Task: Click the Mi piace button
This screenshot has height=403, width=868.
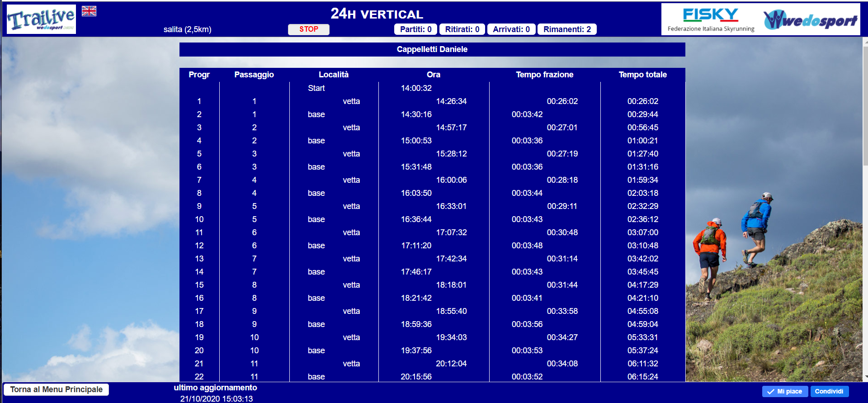Action: [x=785, y=392]
